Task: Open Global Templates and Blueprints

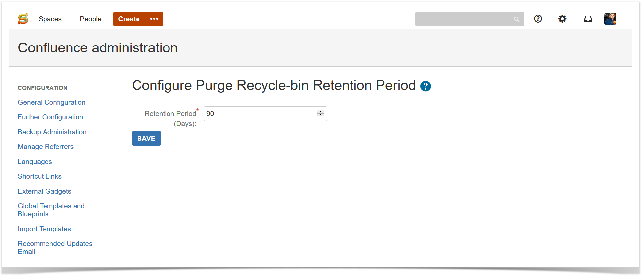Action: (x=51, y=210)
